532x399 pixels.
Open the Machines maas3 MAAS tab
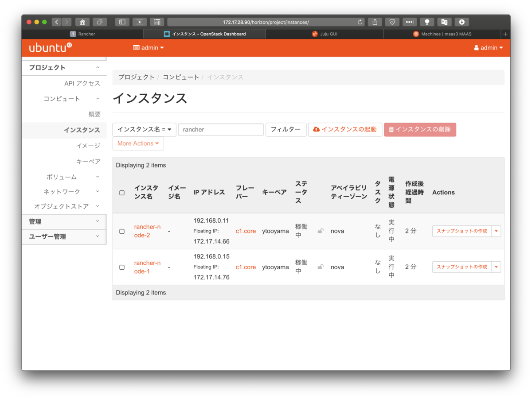point(442,34)
